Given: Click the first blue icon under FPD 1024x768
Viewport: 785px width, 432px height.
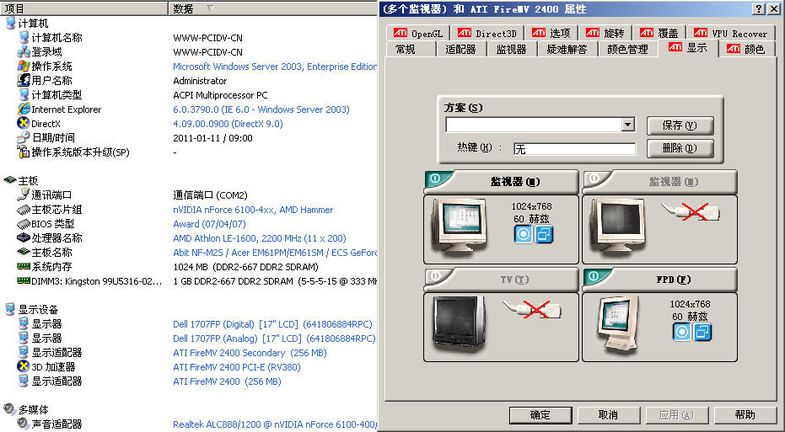Looking at the screenshot, I should click(681, 331).
